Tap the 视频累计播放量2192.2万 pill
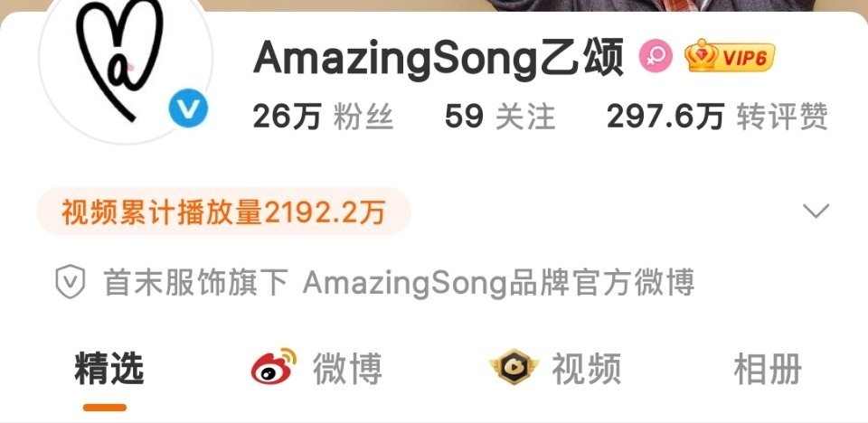This screenshot has width=868, height=423. pyautogui.click(x=223, y=211)
